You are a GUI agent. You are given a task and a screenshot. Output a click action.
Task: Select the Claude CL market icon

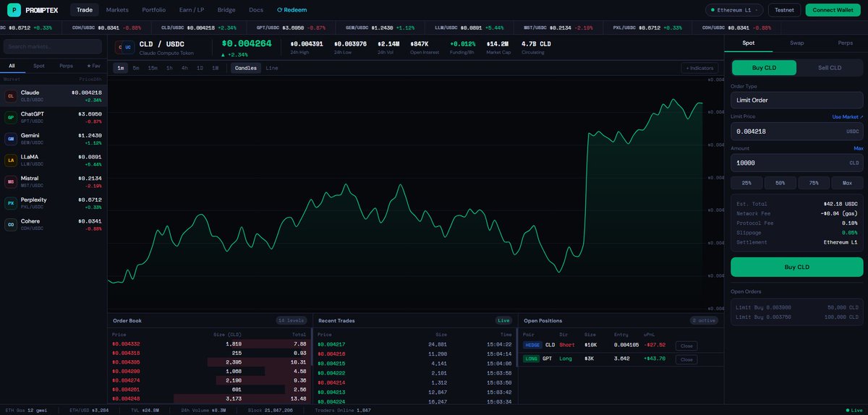click(x=11, y=96)
